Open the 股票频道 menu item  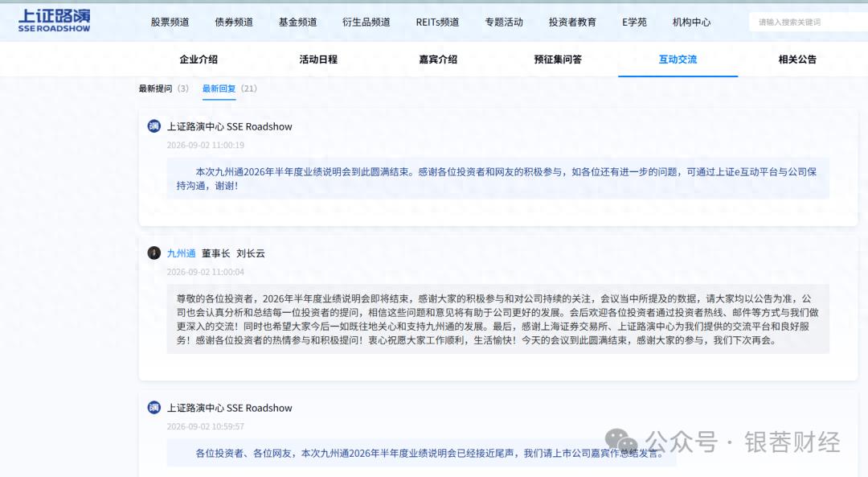[x=170, y=23]
